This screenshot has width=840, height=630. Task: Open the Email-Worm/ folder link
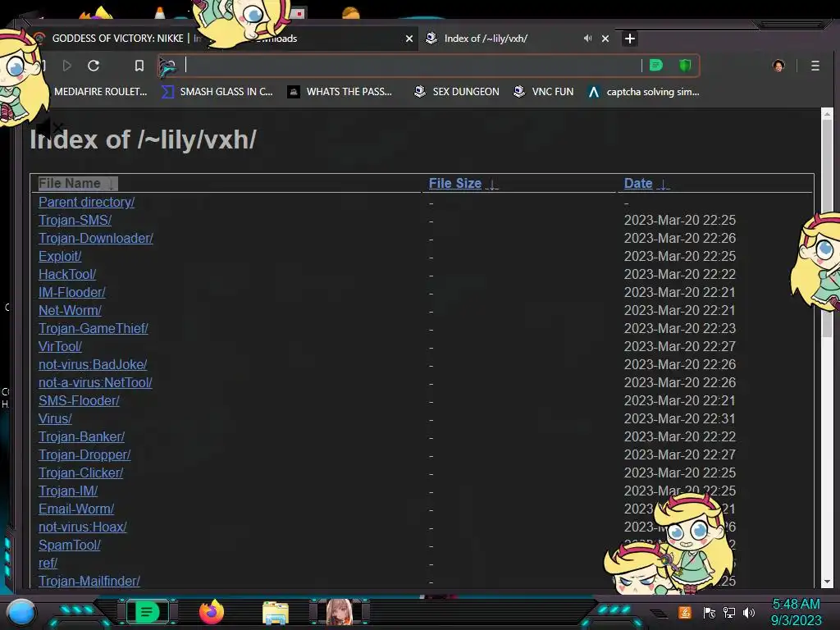coord(76,509)
